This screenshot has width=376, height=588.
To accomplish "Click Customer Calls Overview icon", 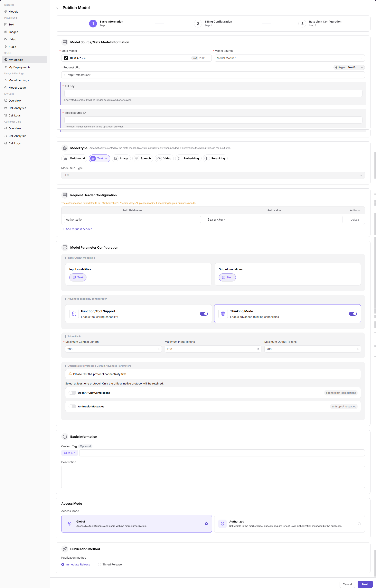I will click(6, 128).
